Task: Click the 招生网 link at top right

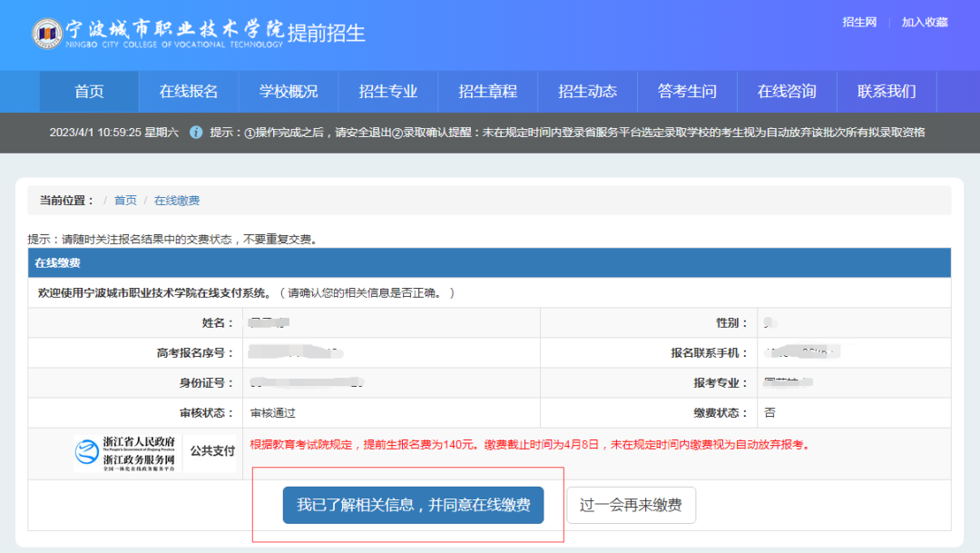Action: click(859, 23)
